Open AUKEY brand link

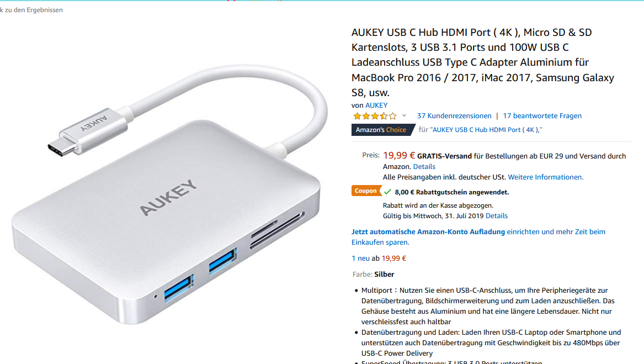tap(376, 105)
